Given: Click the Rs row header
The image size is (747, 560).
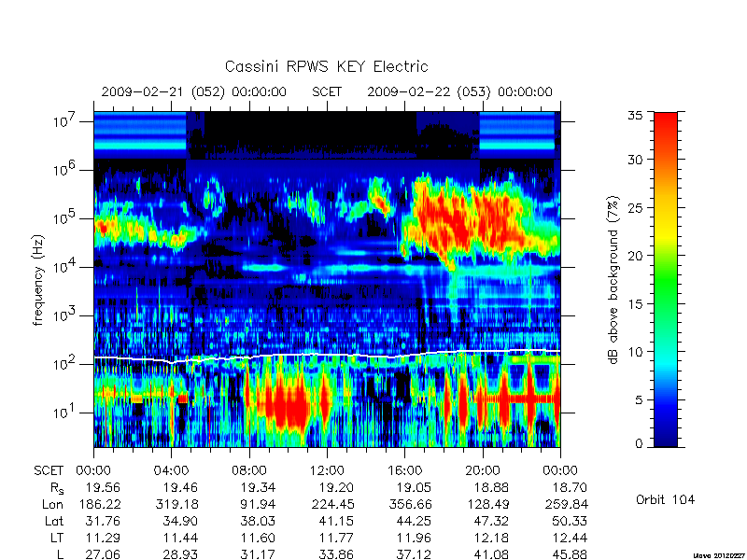Looking at the screenshot, I should [57, 488].
